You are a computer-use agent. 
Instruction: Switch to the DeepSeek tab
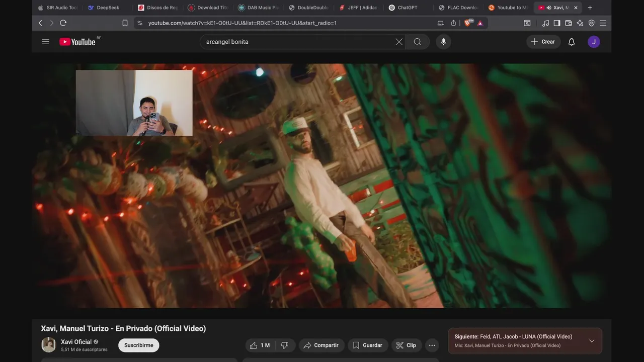[x=107, y=8]
